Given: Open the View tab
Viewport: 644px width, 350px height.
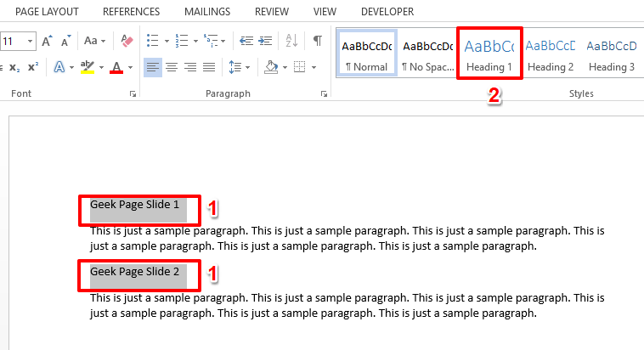Looking at the screenshot, I should point(325,12).
